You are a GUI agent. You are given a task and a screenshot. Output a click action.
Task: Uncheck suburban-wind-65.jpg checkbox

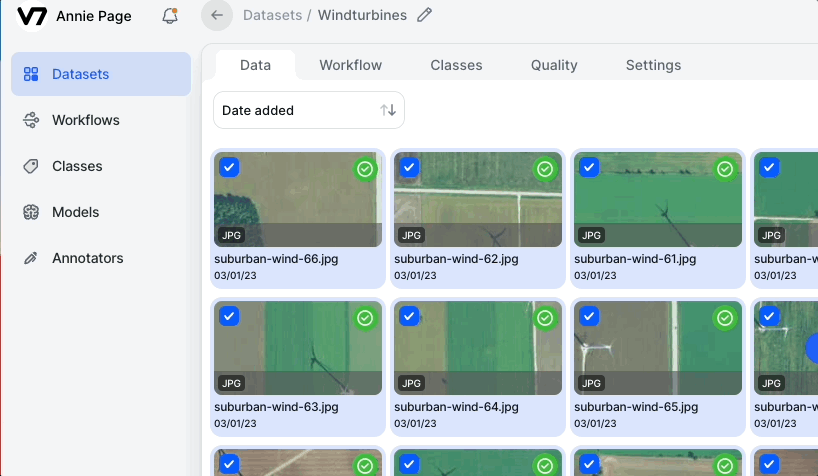(590, 316)
